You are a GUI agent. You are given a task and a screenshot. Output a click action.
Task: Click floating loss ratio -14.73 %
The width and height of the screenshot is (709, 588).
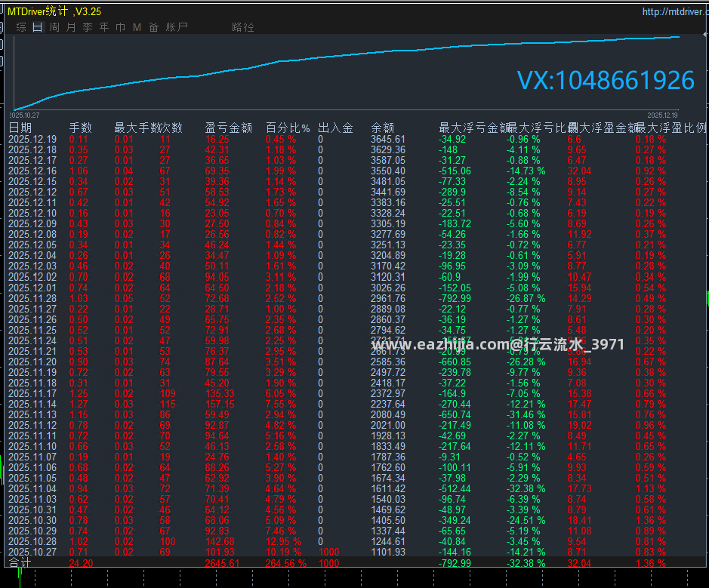(x=526, y=171)
